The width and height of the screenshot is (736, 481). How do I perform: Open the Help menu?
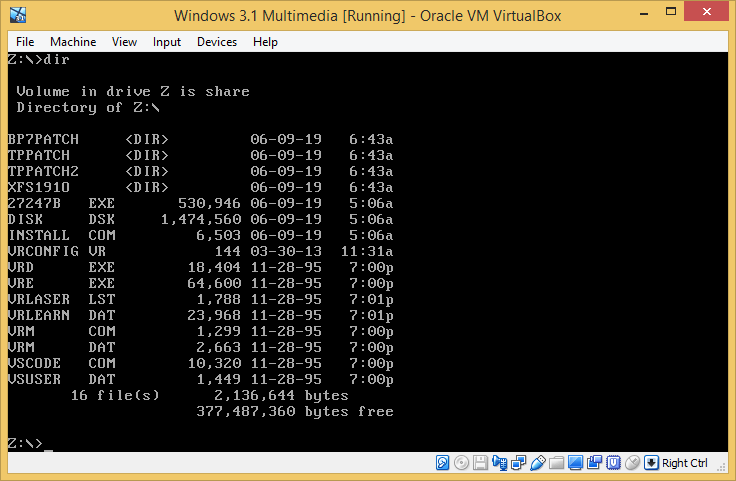(x=265, y=42)
